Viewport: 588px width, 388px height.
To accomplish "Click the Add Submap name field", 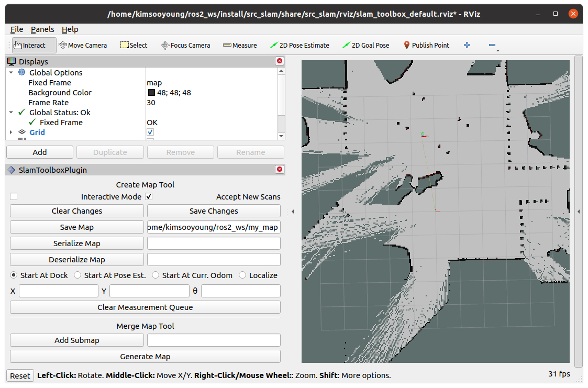I will (214, 340).
